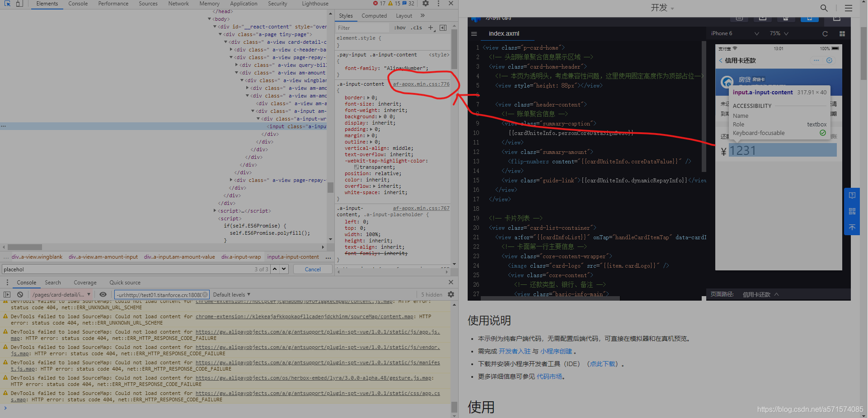Open the /pages/card-detail context selector
Screen dimensions: 868x418
click(x=61, y=295)
